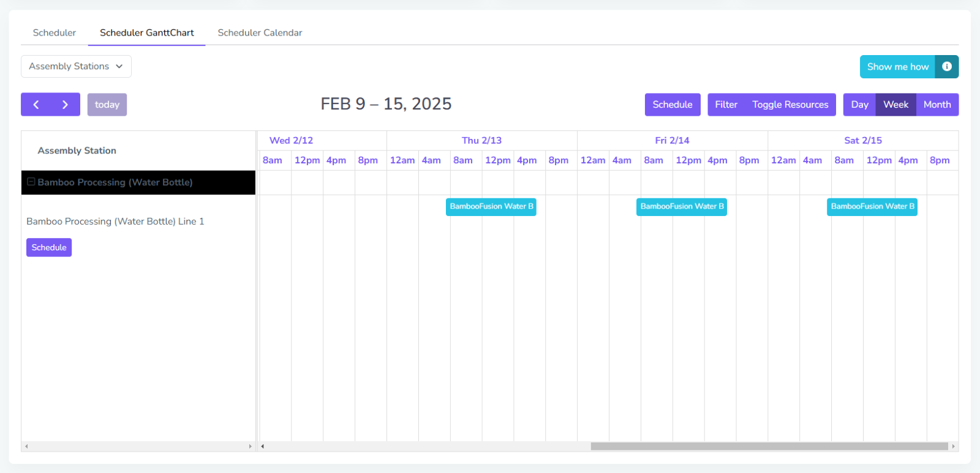The height and width of the screenshot is (473, 980).
Task: Open the Filter option
Action: [x=726, y=105]
